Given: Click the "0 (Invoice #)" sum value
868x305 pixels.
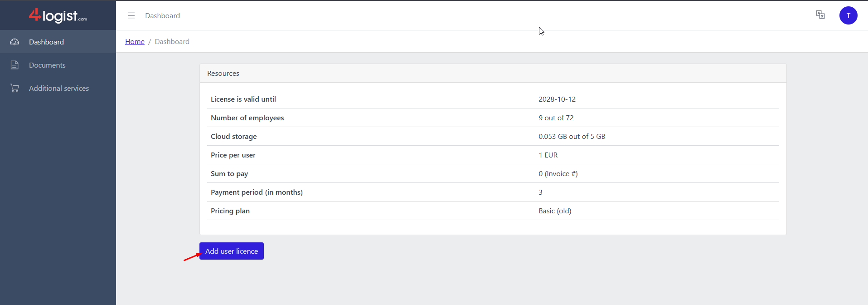Looking at the screenshot, I should tap(558, 173).
